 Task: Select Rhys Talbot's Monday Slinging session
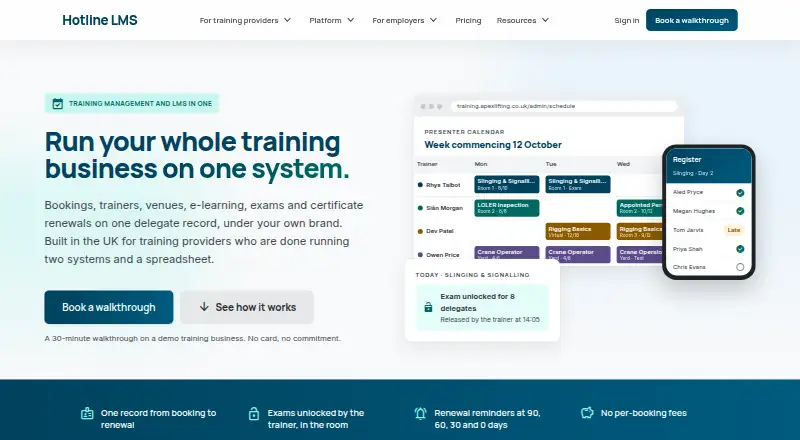507,184
